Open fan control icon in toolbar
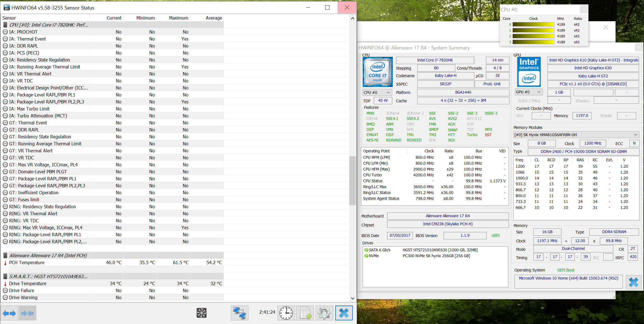Viewport: 644px width, 324px height. click(x=202, y=313)
